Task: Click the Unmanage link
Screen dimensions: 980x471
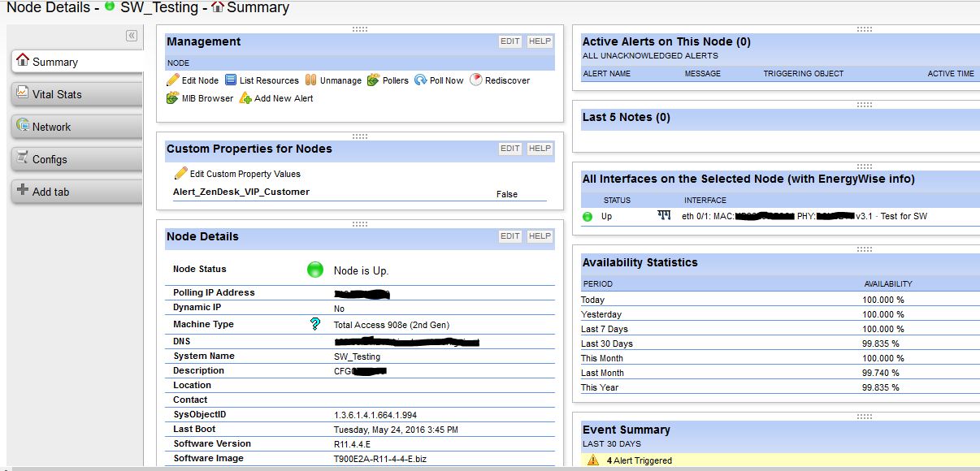Action: tap(340, 80)
